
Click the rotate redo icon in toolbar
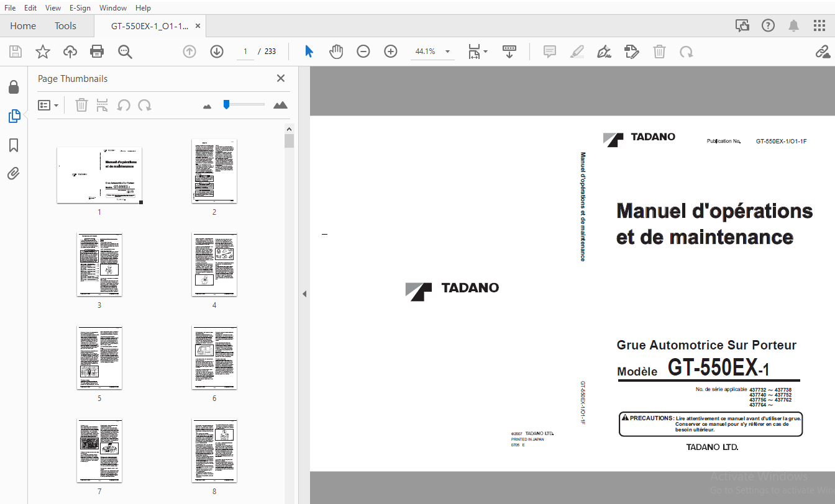687,52
